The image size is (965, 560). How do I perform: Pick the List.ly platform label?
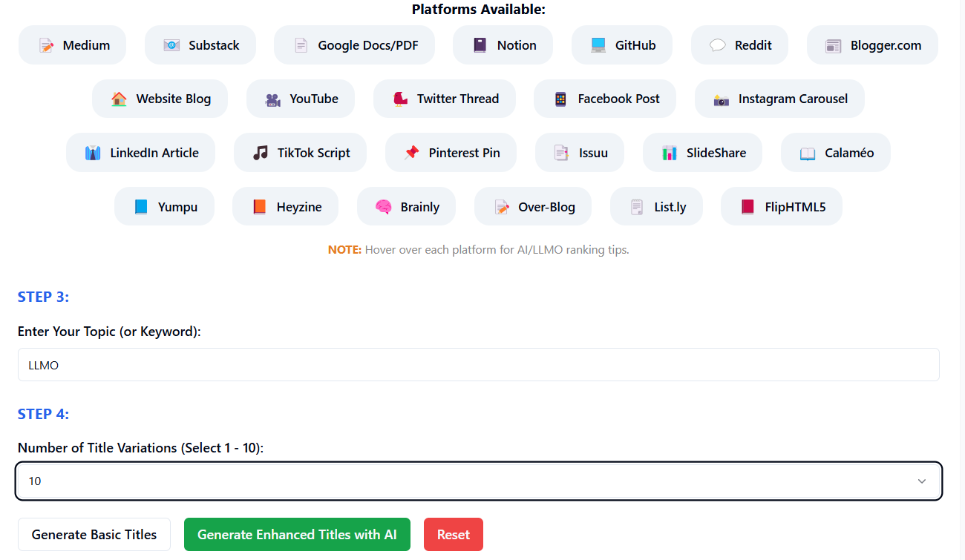[670, 207]
